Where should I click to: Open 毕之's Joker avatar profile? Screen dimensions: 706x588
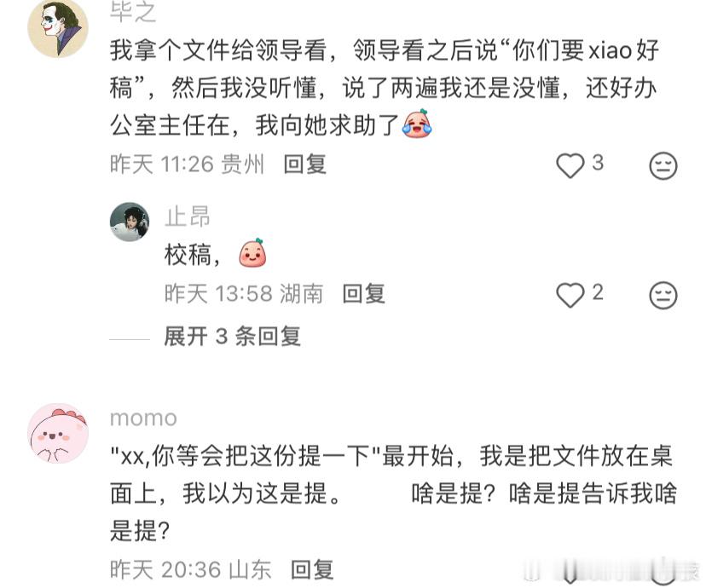tap(58, 27)
